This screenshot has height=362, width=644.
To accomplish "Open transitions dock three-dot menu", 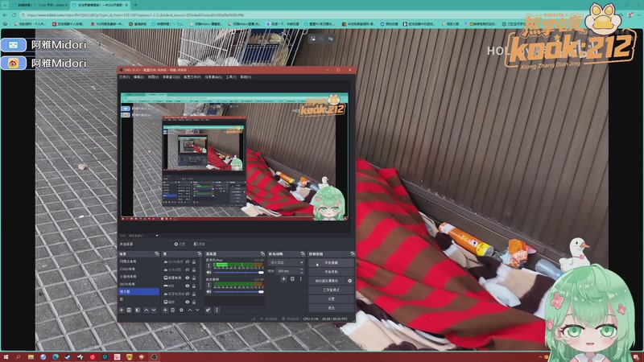I will coord(300,278).
